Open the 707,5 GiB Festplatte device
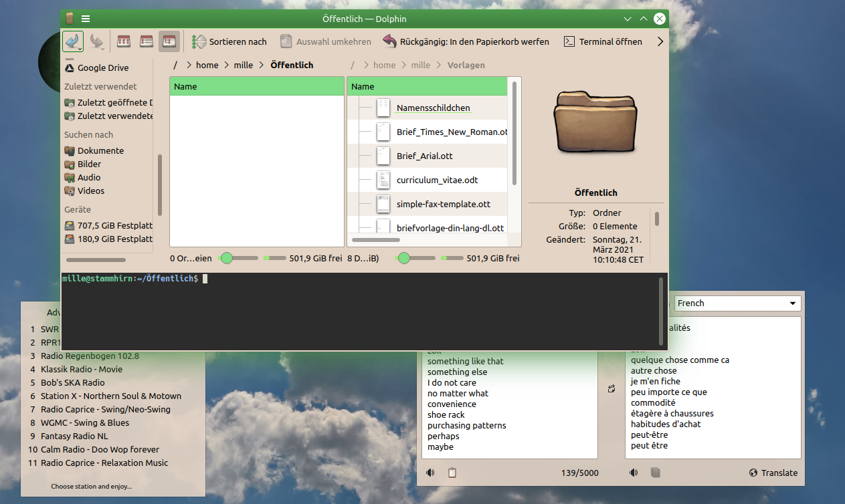This screenshot has width=845, height=504. 108,225
